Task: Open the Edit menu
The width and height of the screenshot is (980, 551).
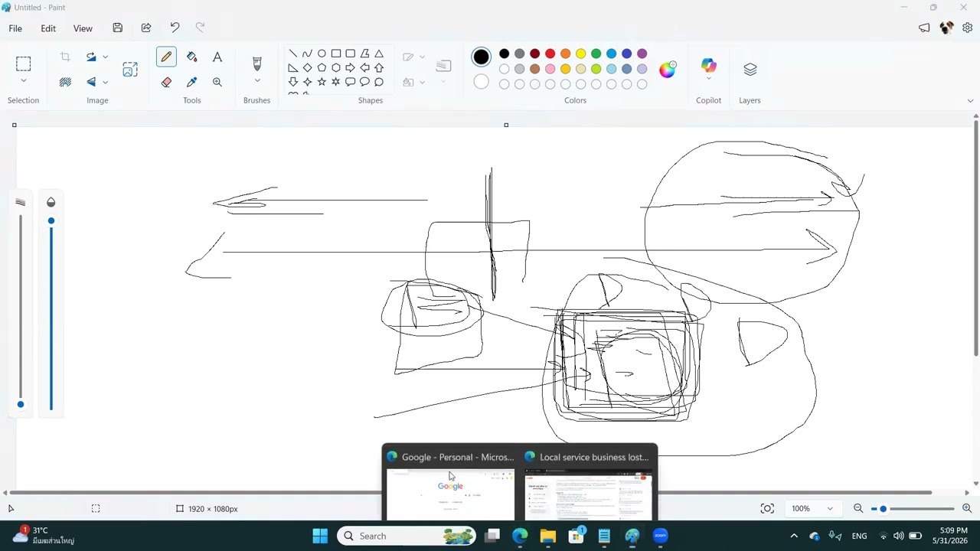Action: point(48,28)
